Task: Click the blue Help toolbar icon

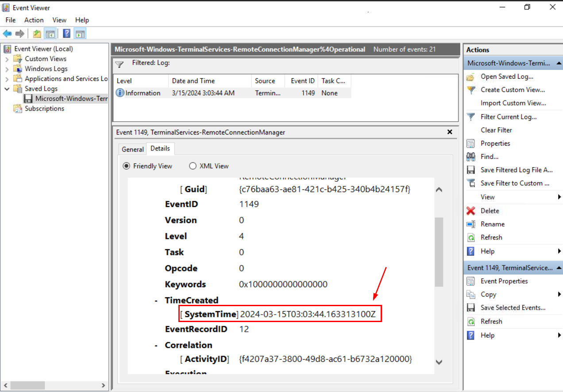Action: (x=66, y=34)
